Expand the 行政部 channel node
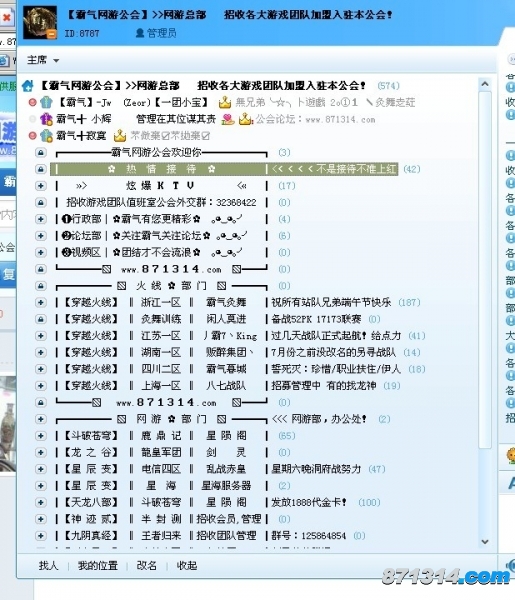The width and height of the screenshot is (515, 600). click(x=41, y=219)
